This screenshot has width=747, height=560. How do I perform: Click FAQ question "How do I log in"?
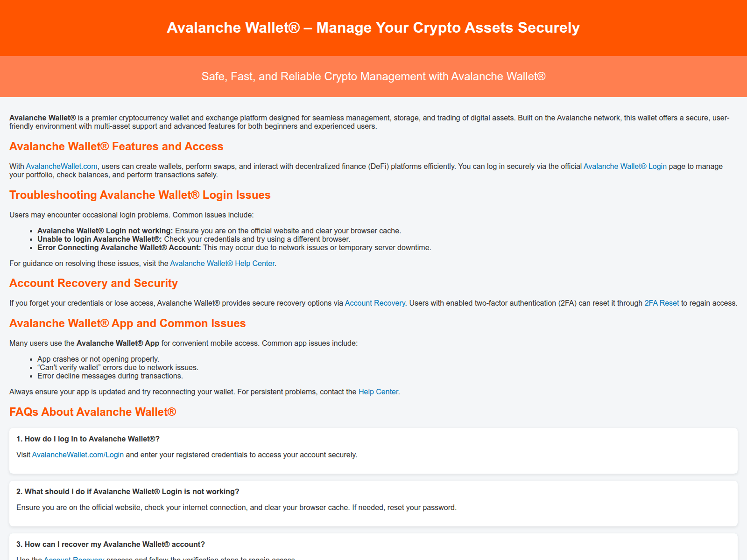[x=88, y=439]
